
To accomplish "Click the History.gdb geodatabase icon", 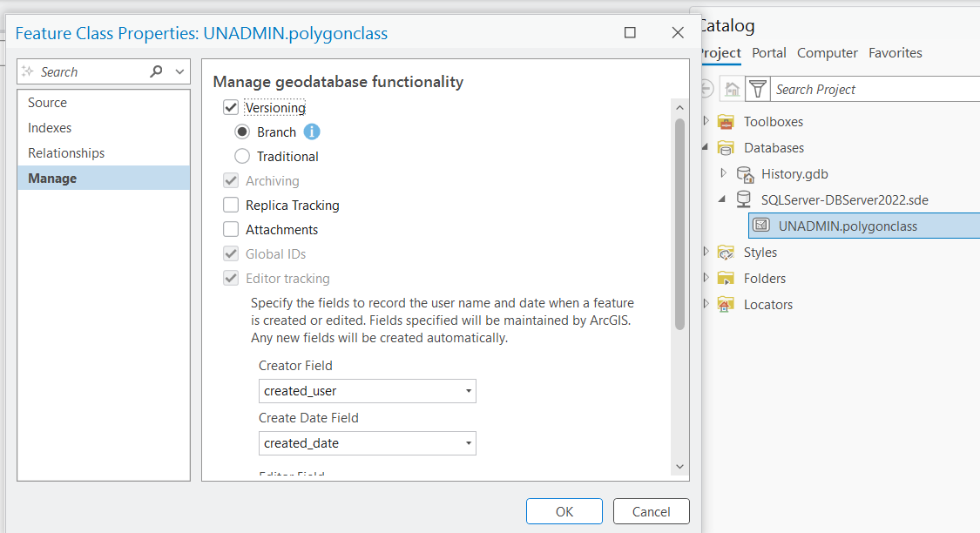I will coord(746,173).
